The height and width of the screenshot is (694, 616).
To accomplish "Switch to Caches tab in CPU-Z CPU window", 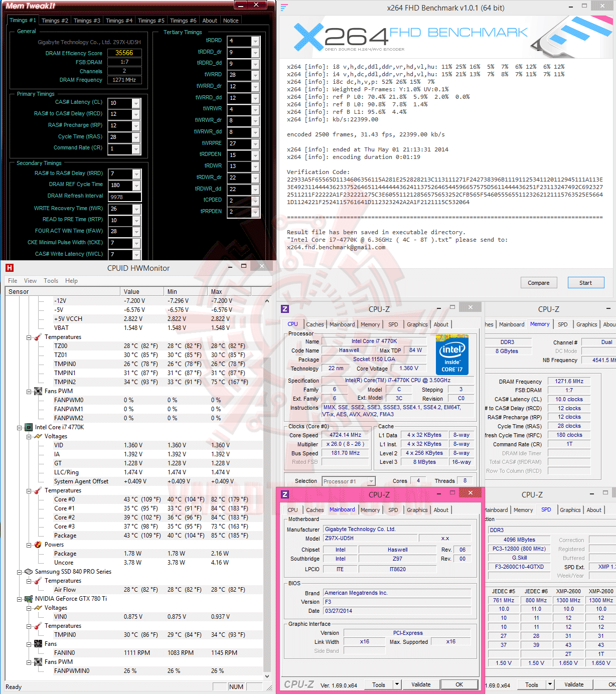I will (x=315, y=324).
